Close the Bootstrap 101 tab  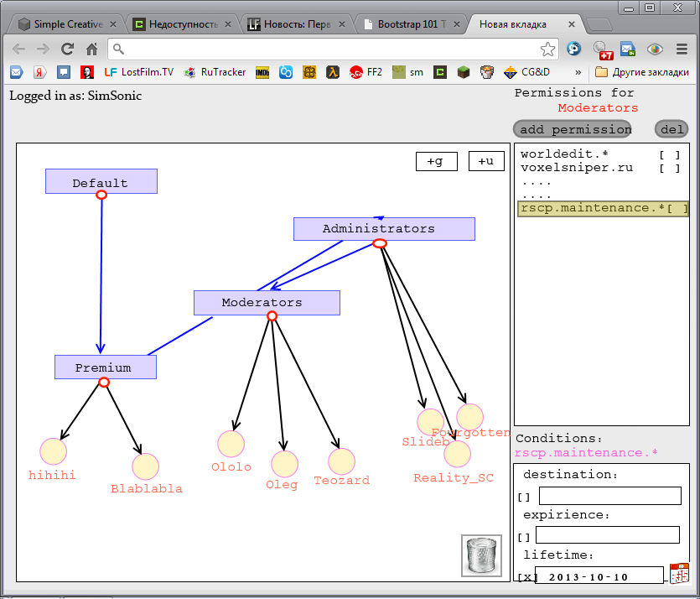click(x=456, y=24)
